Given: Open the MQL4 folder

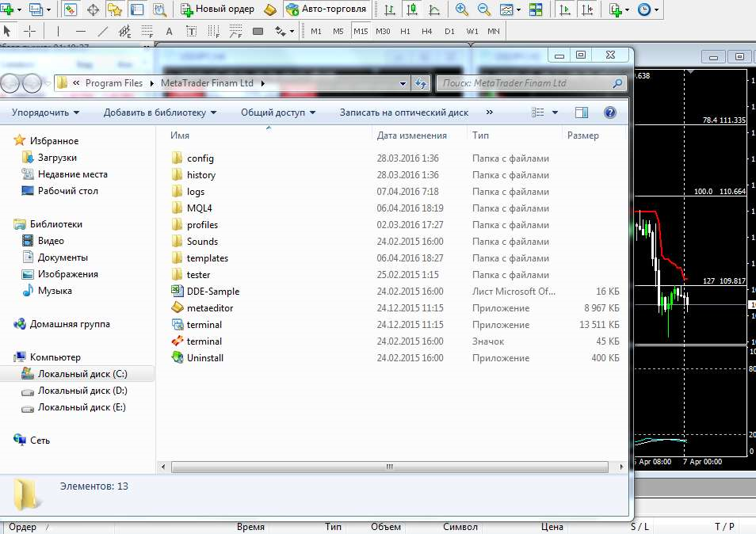Looking at the screenshot, I should click(199, 208).
